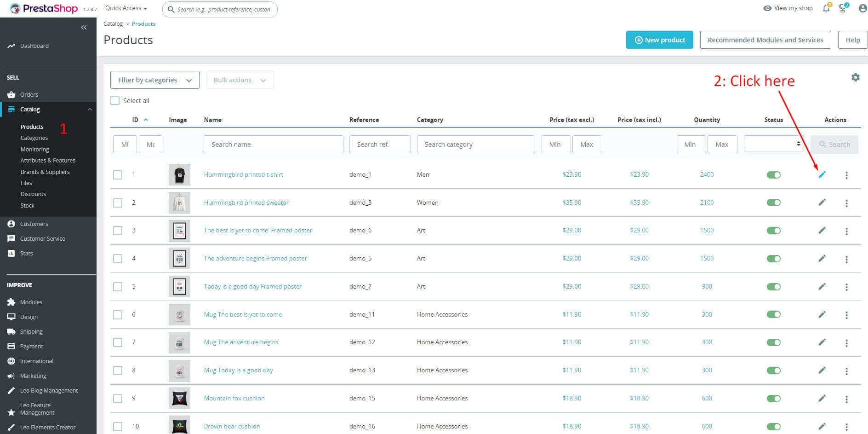Tick checkbox for Brown bear cushion row

tap(118, 427)
